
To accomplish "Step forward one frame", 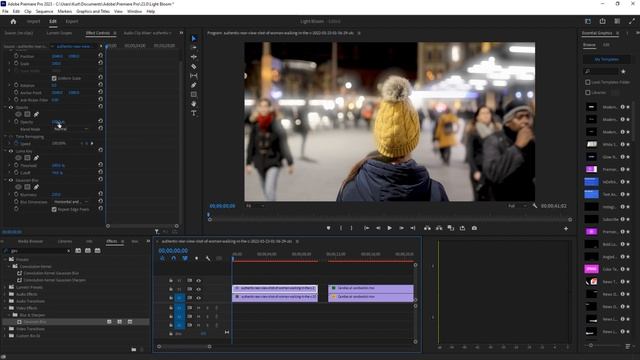I will (x=401, y=228).
